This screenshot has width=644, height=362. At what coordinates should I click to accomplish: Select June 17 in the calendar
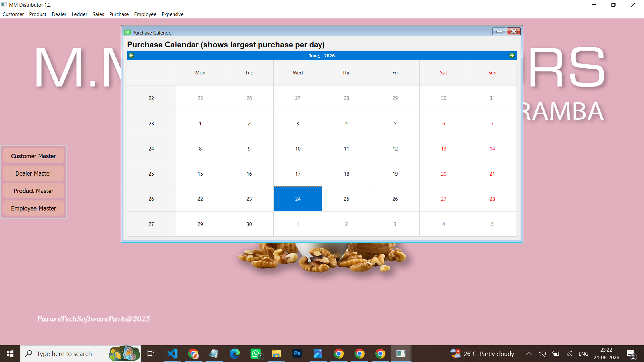tap(298, 174)
